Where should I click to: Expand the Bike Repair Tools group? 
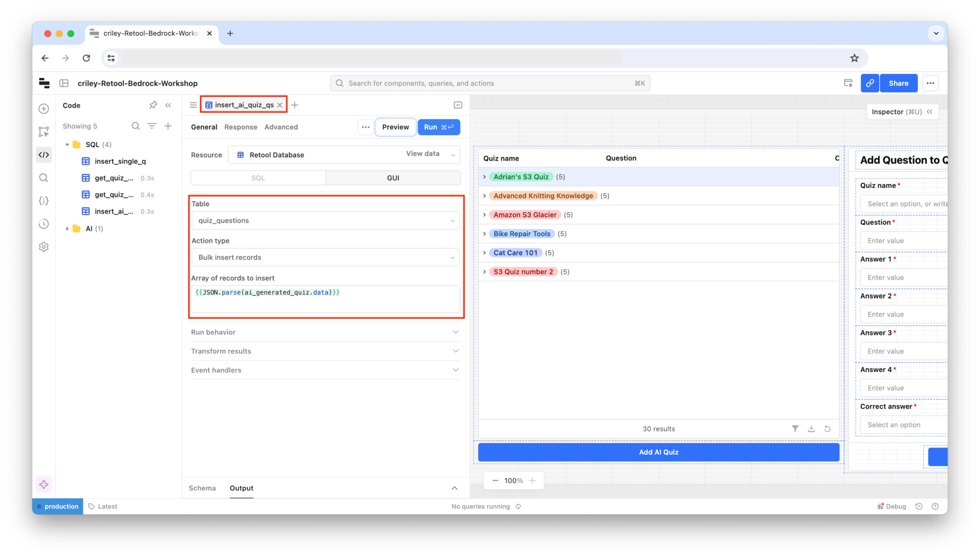click(485, 234)
